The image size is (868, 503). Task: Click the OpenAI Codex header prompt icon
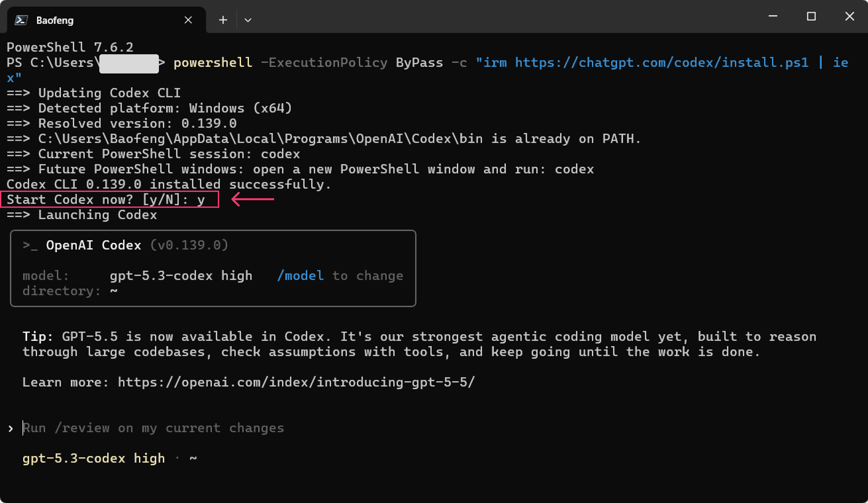coord(30,245)
